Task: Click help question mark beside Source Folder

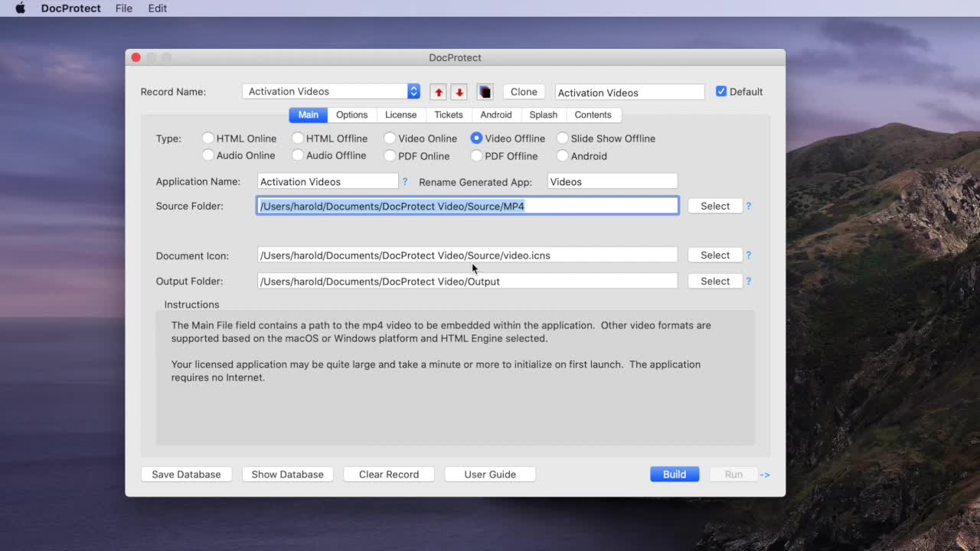Action: pyautogui.click(x=749, y=206)
